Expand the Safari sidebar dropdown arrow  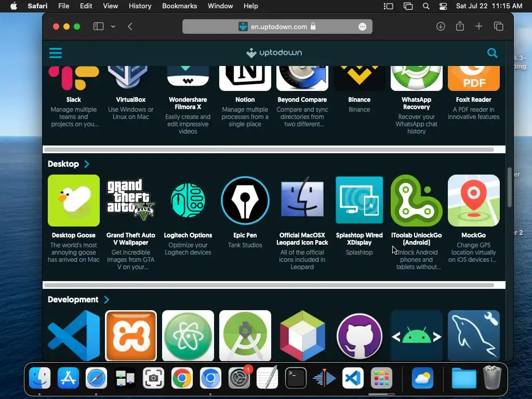(x=113, y=26)
